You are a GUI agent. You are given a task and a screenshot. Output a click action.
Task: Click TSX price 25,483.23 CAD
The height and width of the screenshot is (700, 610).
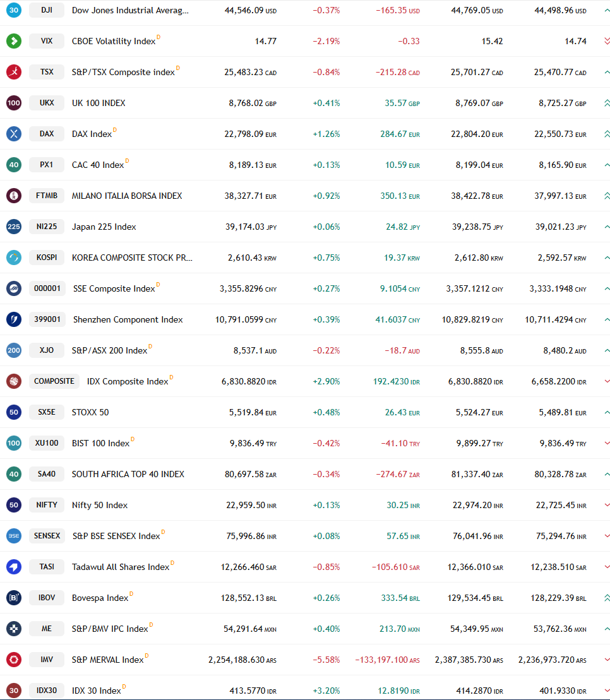tap(250, 72)
